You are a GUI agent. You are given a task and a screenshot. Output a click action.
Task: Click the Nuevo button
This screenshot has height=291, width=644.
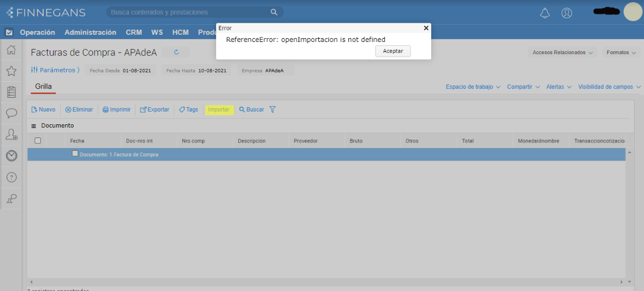pos(43,109)
